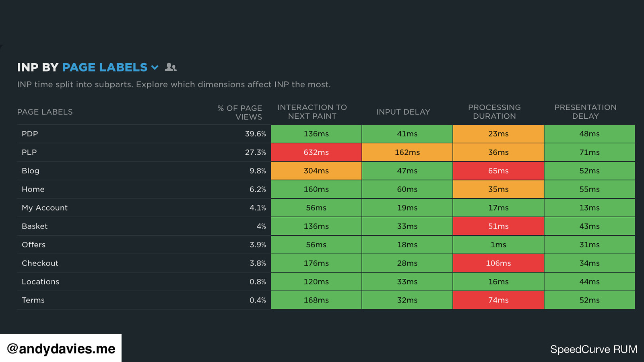The width and height of the screenshot is (644, 362).
Task: Click the orange 304ms Blog INP cell
Action: (316, 171)
